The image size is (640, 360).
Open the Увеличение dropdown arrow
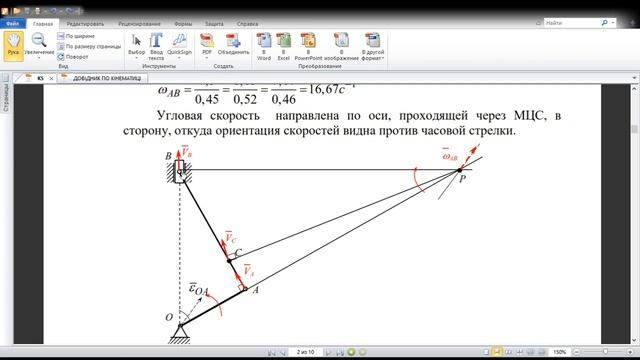click(x=39, y=58)
